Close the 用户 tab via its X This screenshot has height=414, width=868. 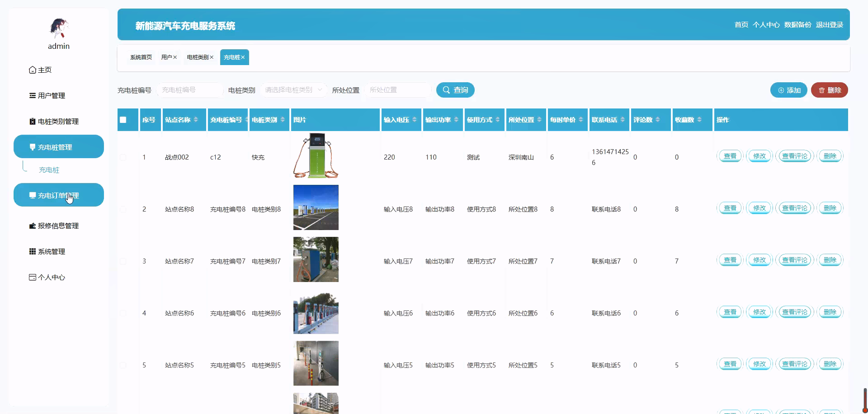click(x=175, y=57)
